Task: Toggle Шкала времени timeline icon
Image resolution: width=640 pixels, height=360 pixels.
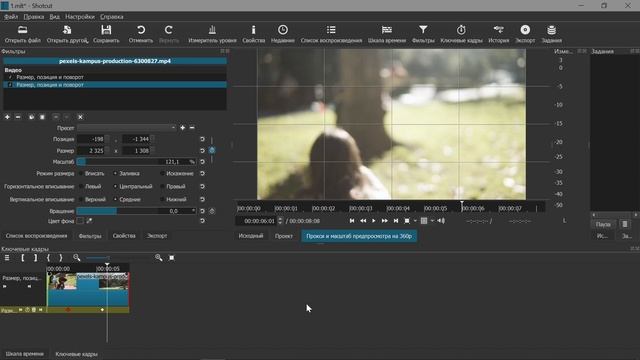Action: coord(387,34)
